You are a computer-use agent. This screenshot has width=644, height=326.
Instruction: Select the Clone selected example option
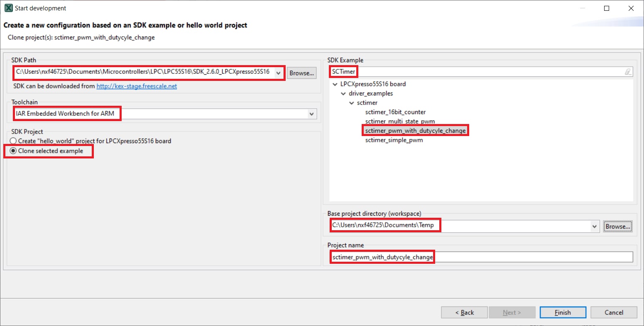[x=13, y=151]
